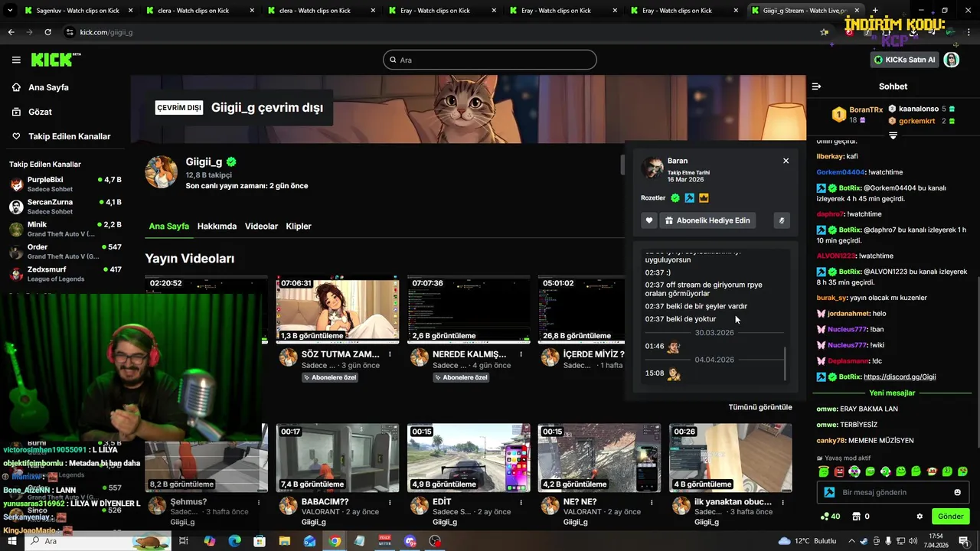980x551 pixels.
Task: Open Gözat in sidebar
Action: pyautogui.click(x=40, y=112)
